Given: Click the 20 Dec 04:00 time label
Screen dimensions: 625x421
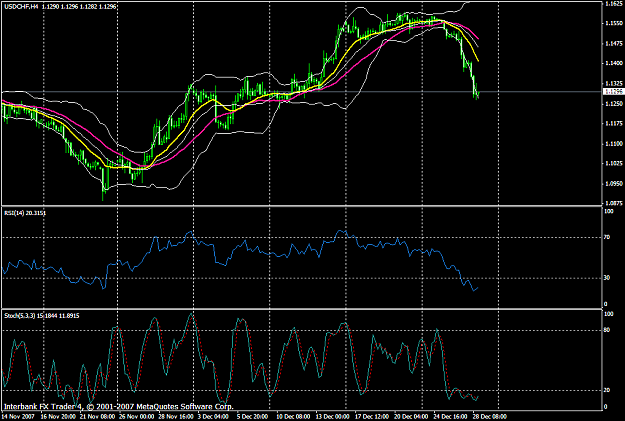Looking at the screenshot, I should click(x=411, y=417).
